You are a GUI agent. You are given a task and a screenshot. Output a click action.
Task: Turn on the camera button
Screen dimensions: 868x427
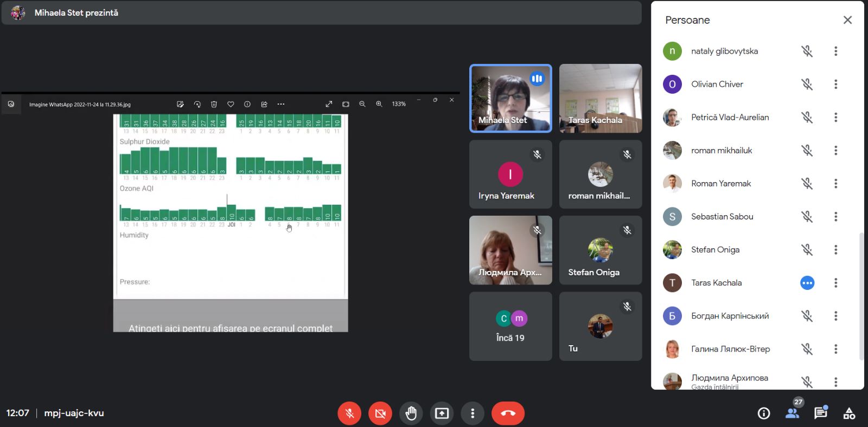(x=380, y=413)
